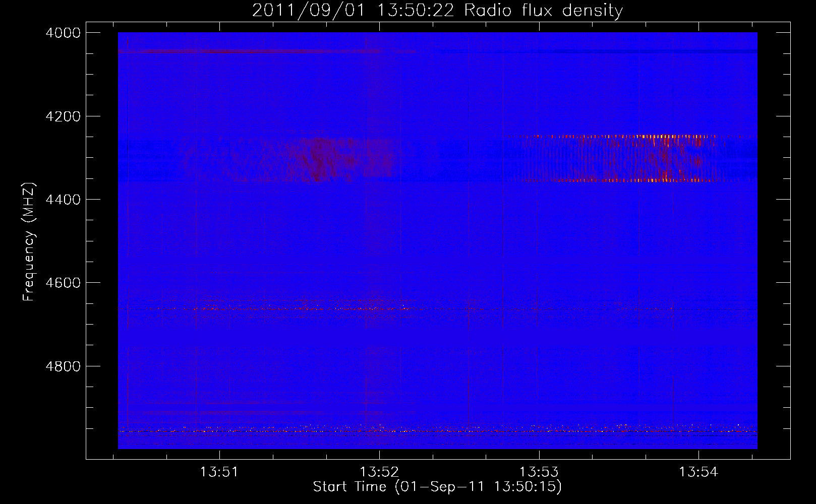Click the 13:53 time axis label

[539, 472]
